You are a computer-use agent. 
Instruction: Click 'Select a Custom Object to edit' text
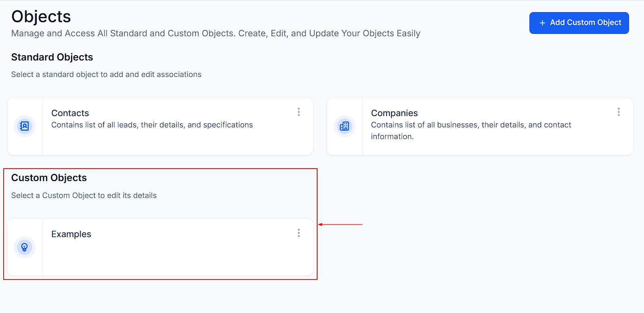pyautogui.click(x=84, y=196)
